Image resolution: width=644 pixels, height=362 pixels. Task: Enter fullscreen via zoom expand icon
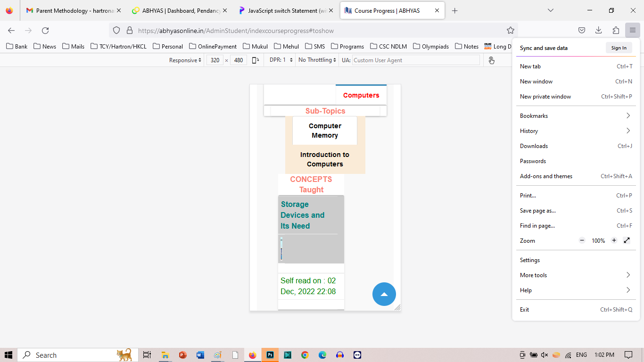pos(627,240)
